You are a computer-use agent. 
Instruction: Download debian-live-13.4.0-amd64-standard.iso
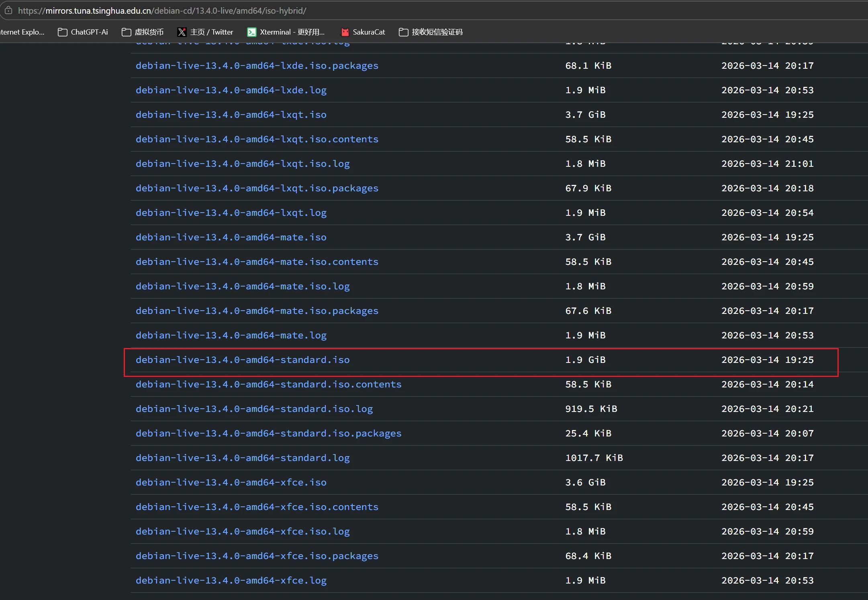pyautogui.click(x=243, y=360)
